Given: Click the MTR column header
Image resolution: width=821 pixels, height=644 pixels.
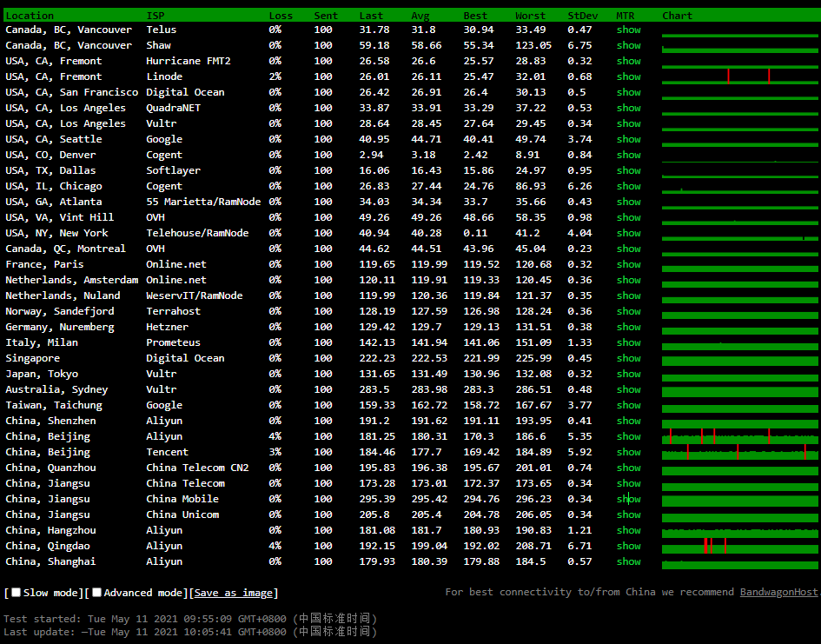Looking at the screenshot, I should [x=626, y=16].
